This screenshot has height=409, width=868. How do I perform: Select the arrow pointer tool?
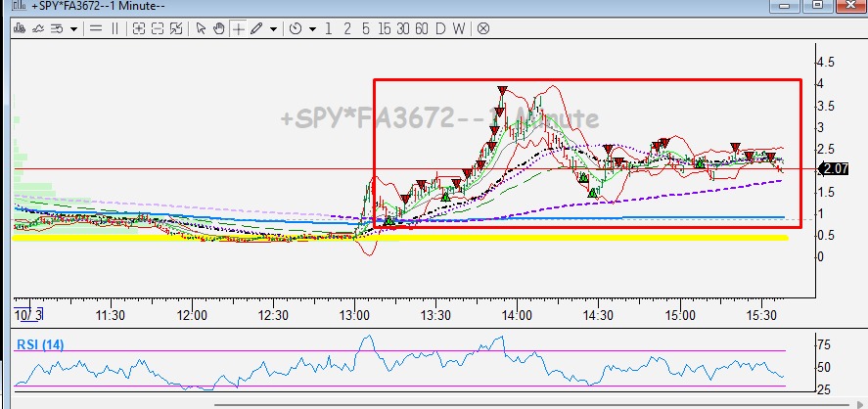click(201, 28)
